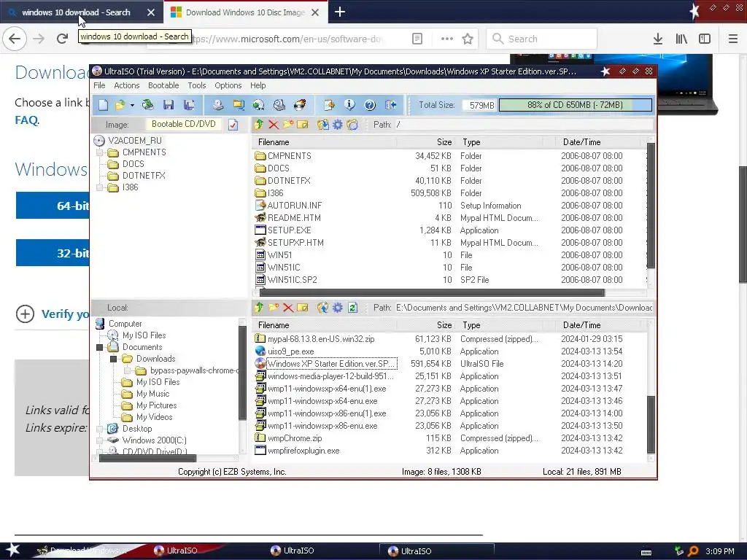Toggle the boot info checkmark icon beside Bootable CD/DVD
747x560 pixels.
coord(233,125)
